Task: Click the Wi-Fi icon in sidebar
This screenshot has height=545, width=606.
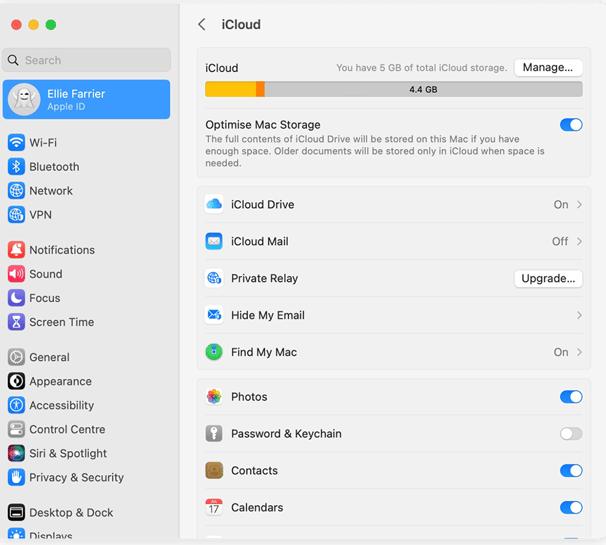Action: pyautogui.click(x=16, y=143)
